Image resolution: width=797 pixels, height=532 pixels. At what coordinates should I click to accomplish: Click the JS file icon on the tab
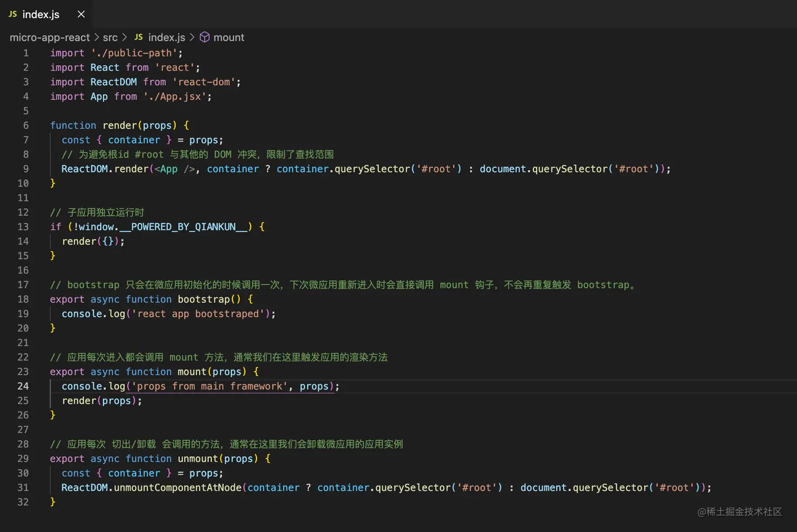tap(13, 14)
